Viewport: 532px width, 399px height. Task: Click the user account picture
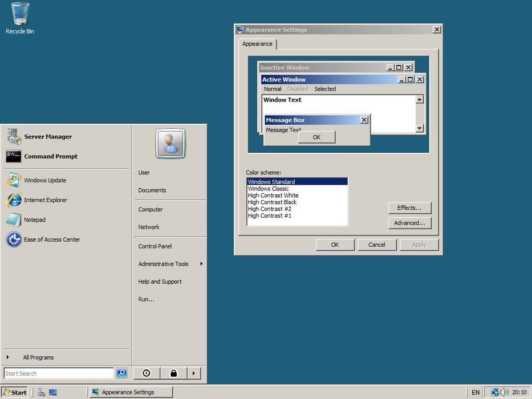(x=170, y=144)
